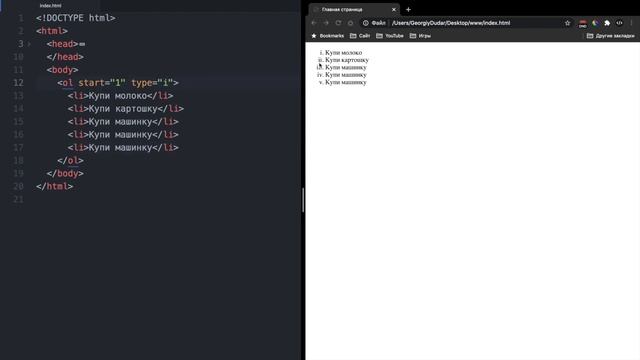640x360 pixels.
Task: Select the index.html editor tab
Action: (51, 6)
